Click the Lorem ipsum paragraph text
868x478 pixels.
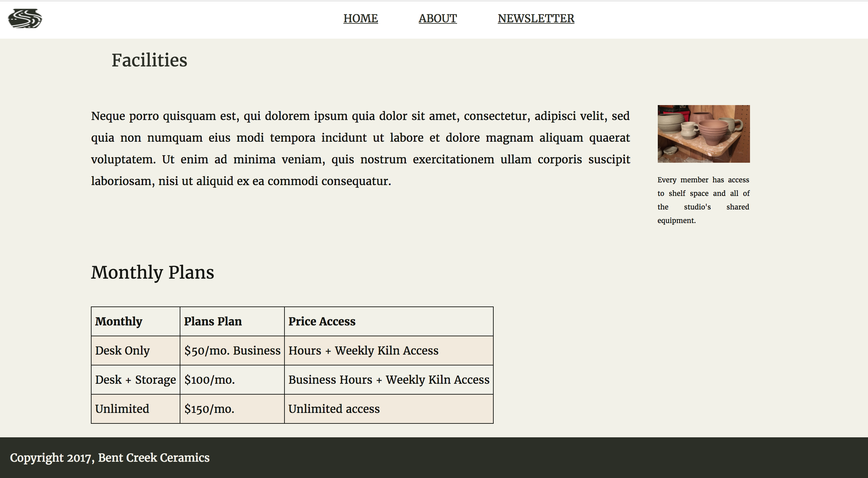coord(359,148)
